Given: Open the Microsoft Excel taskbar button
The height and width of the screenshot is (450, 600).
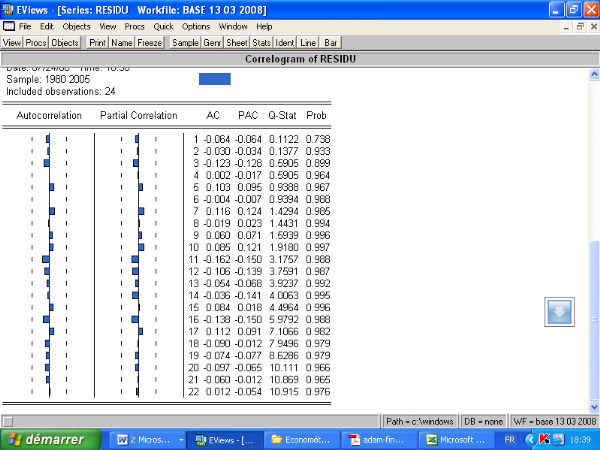Looking at the screenshot, I should coord(457,440).
